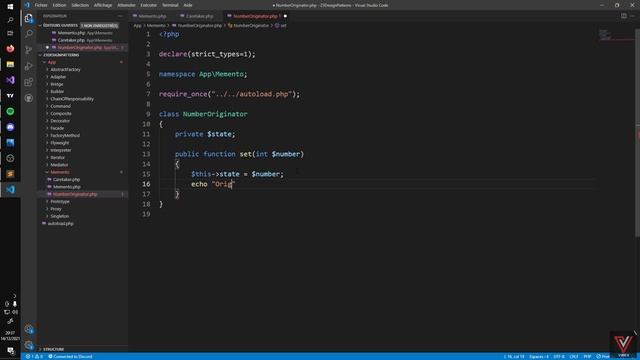640x360 pixels.
Task: Click the Windows Start button
Action: click(10, 7)
